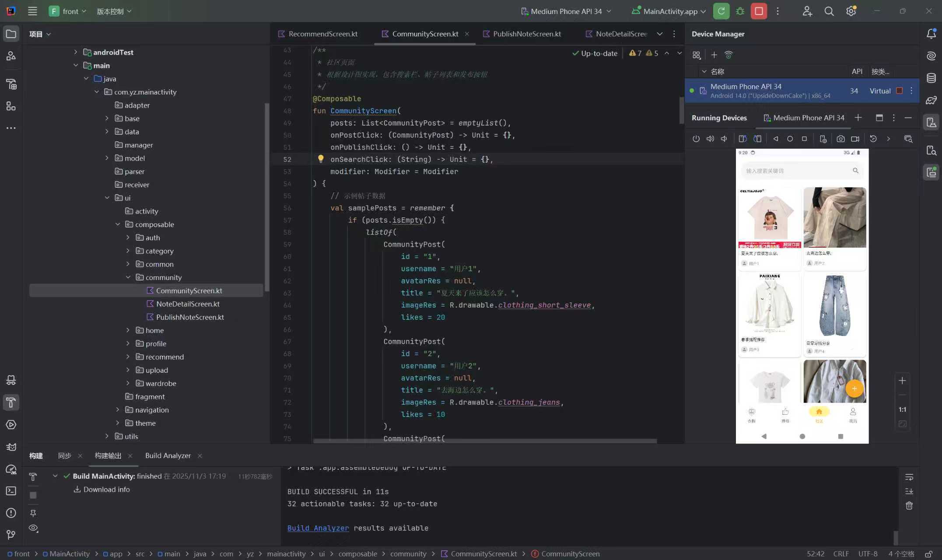Take emulator screenshot with camera icon
Viewport: 942px width, 560px height.
(x=840, y=139)
